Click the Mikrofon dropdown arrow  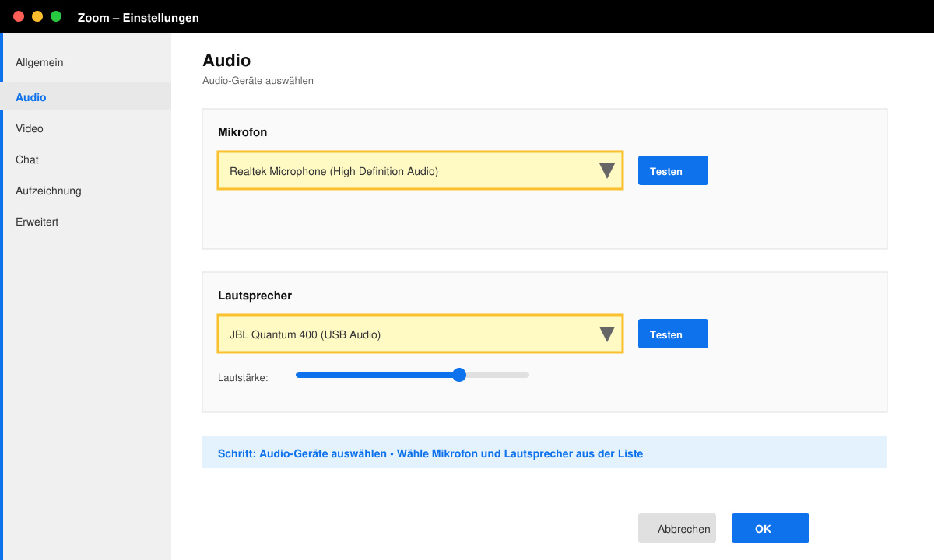coord(607,171)
